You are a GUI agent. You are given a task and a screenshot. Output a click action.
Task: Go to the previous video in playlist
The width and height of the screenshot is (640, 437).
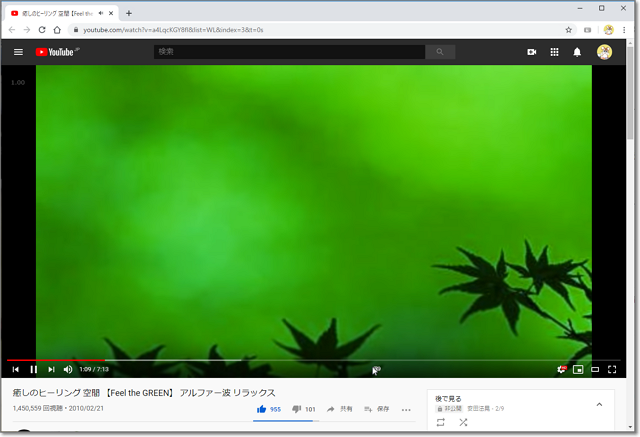tap(16, 369)
